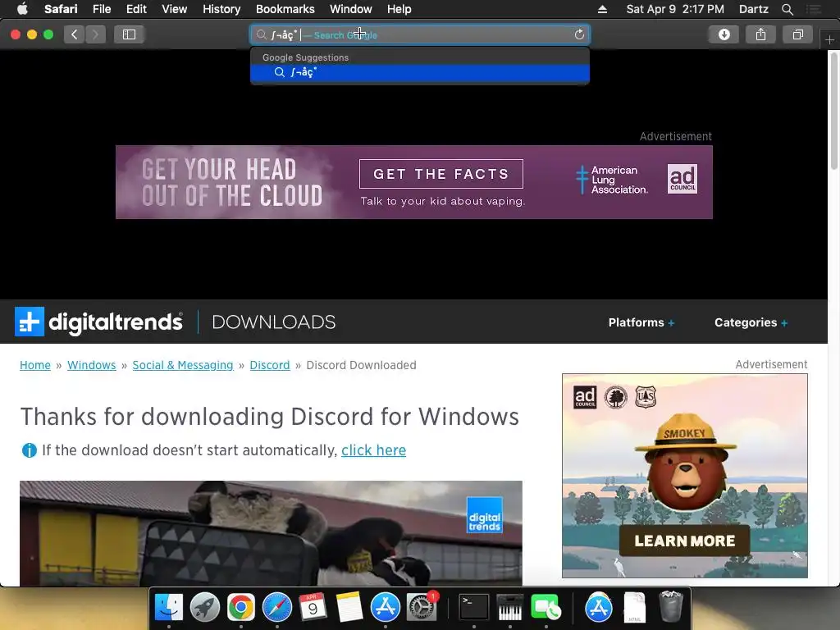Image resolution: width=840 pixels, height=630 pixels.
Task: Click the 'click here' download link
Action: 373,450
